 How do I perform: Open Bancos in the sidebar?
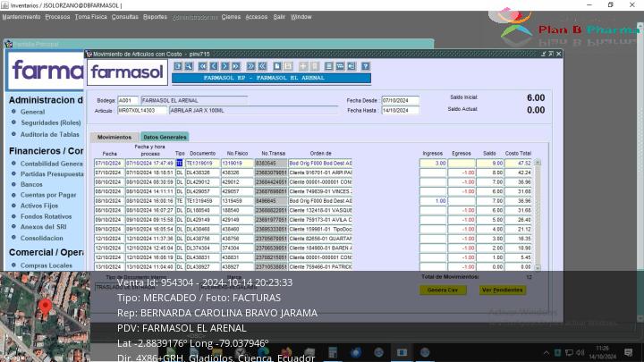(x=31, y=185)
